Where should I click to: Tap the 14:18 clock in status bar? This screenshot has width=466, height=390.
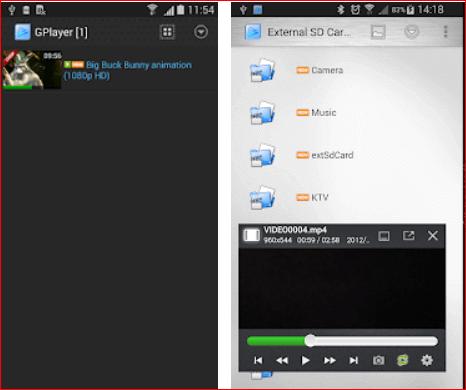pos(431,10)
